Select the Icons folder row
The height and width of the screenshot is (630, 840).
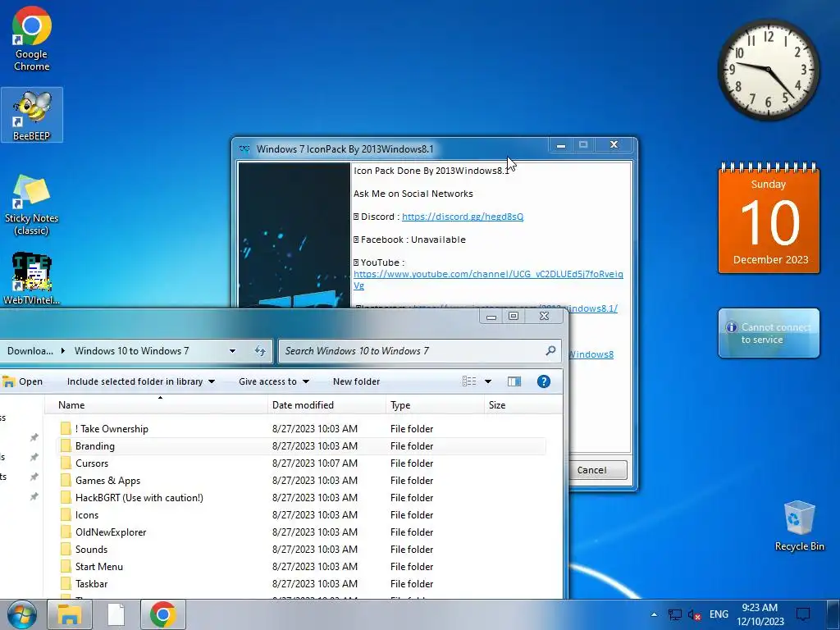pos(302,514)
